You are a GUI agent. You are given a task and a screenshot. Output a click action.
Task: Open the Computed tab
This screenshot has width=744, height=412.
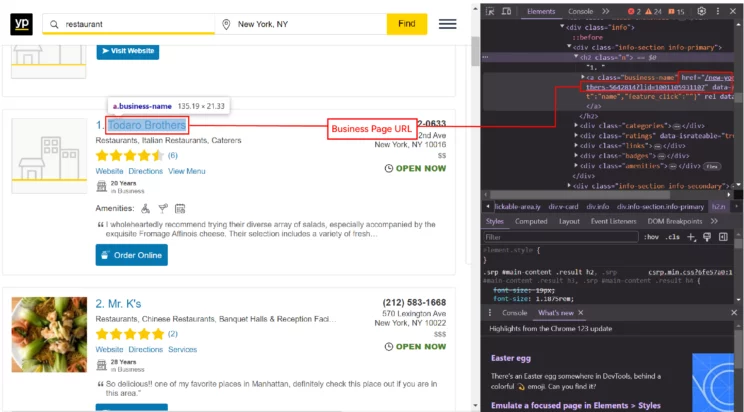[531, 221]
